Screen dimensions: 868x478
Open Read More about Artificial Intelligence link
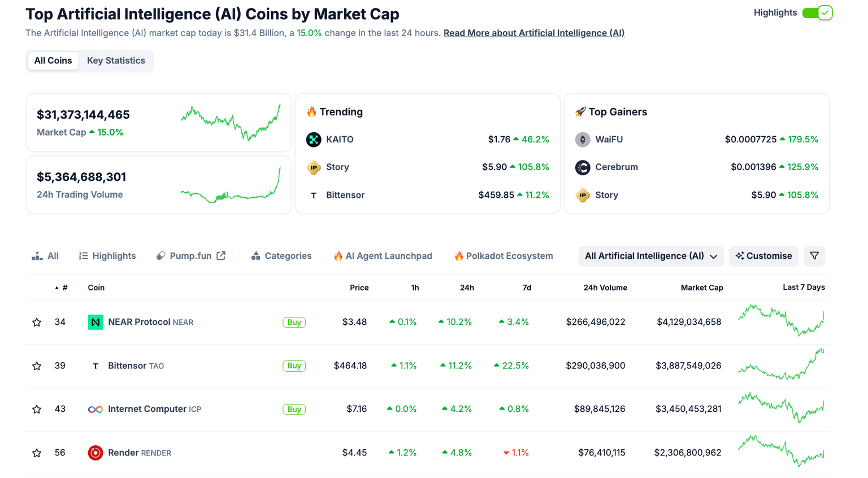tap(533, 33)
